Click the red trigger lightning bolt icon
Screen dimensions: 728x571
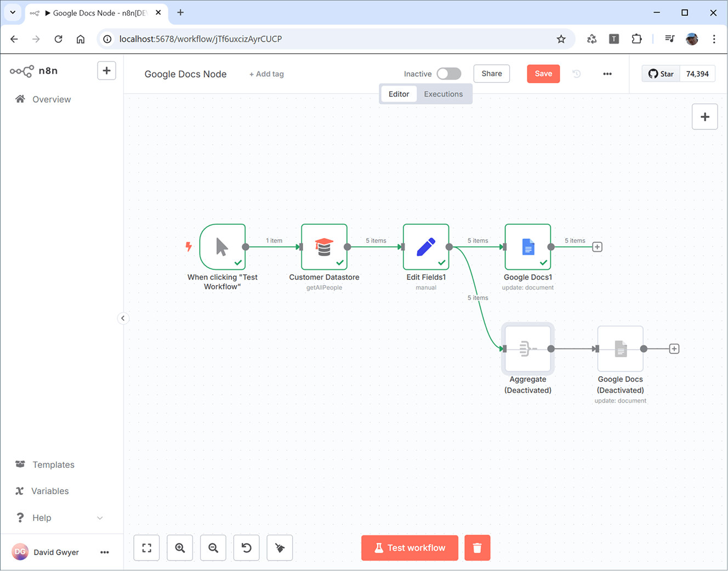pos(189,247)
